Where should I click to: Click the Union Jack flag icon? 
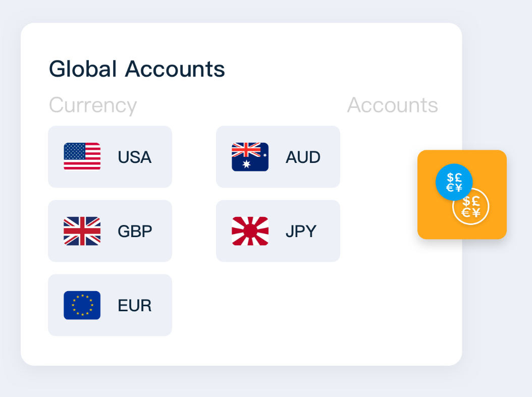tap(82, 231)
